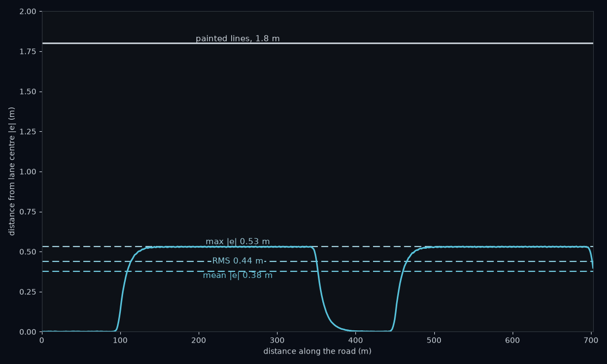
Task: Click the y-axis tick label 0.25
Action: pos(28,292)
